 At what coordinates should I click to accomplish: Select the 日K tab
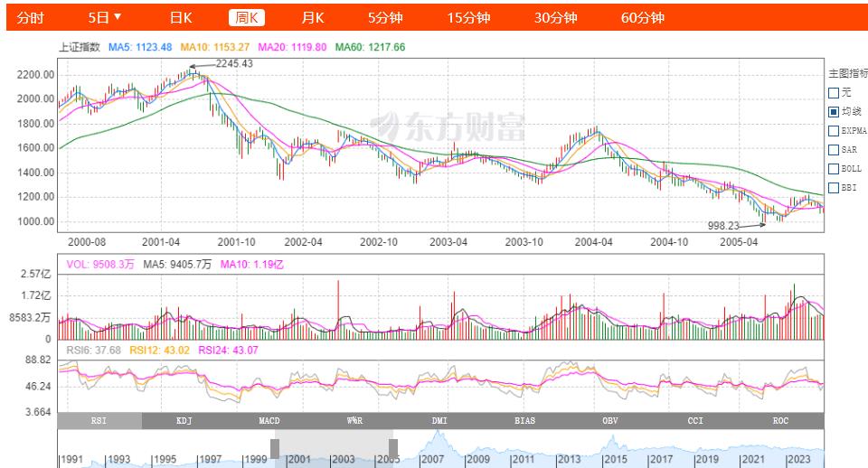181,18
